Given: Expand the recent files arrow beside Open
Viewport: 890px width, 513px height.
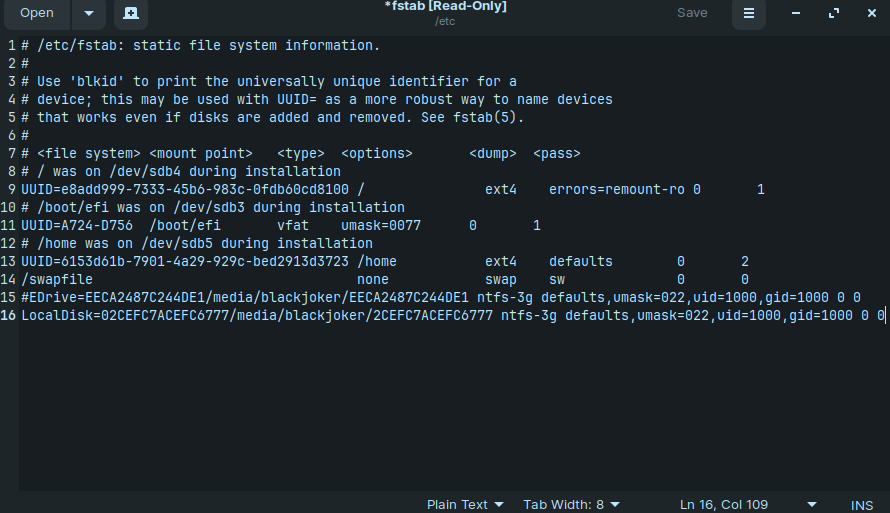Looking at the screenshot, I should tap(89, 13).
